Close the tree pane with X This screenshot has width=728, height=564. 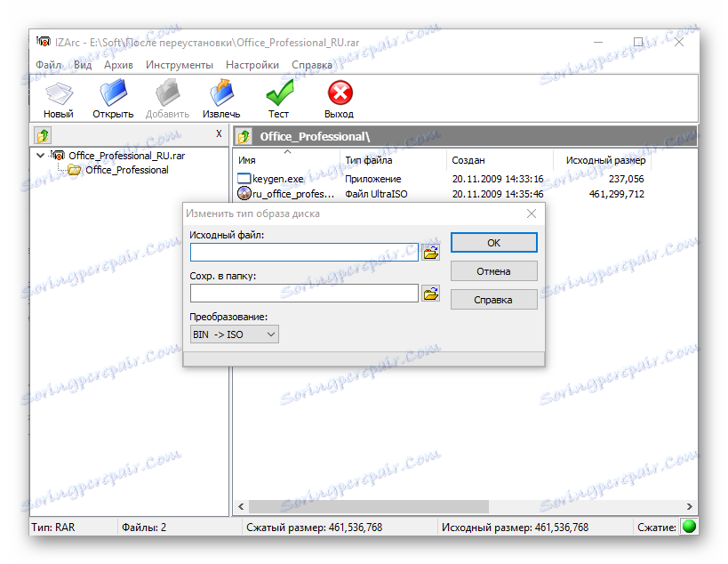[x=219, y=133]
